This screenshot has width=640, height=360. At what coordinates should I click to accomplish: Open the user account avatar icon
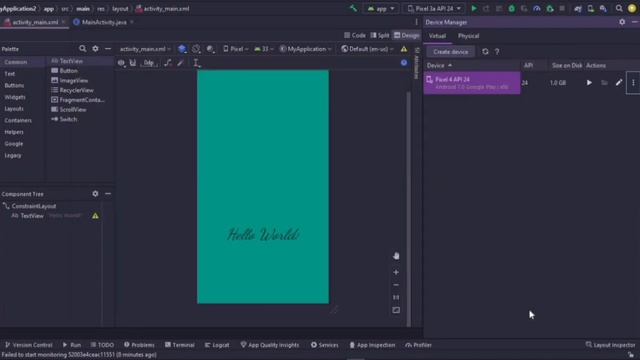[x=632, y=9]
